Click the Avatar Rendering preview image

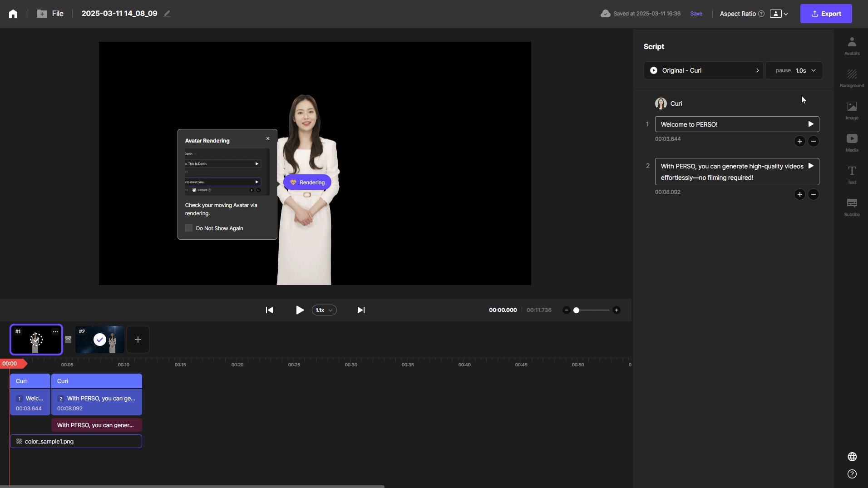point(227,172)
